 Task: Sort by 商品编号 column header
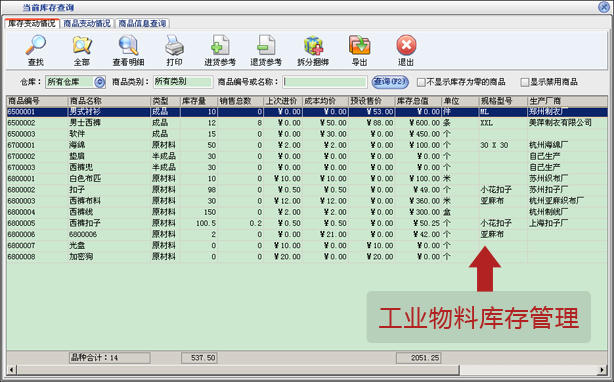[37, 101]
